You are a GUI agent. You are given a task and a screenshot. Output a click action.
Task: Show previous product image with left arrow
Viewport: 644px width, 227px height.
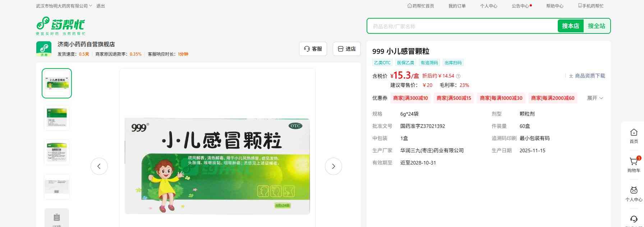coord(99,166)
